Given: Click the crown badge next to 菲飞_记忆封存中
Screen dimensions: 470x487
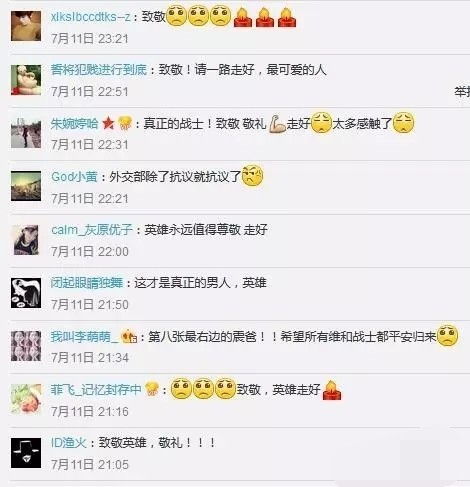Looking at the screenshot, I should (x=151, y=389).
